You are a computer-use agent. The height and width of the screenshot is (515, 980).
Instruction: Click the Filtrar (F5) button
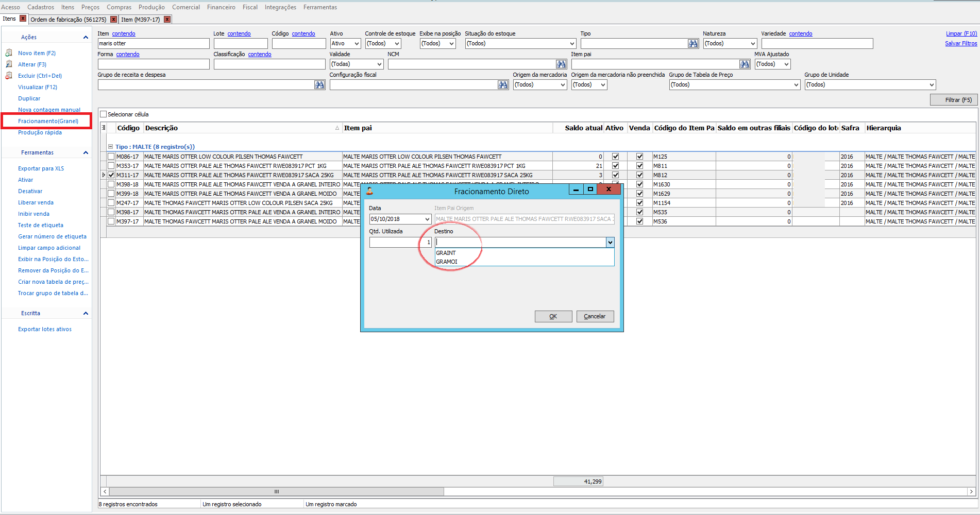954,100
